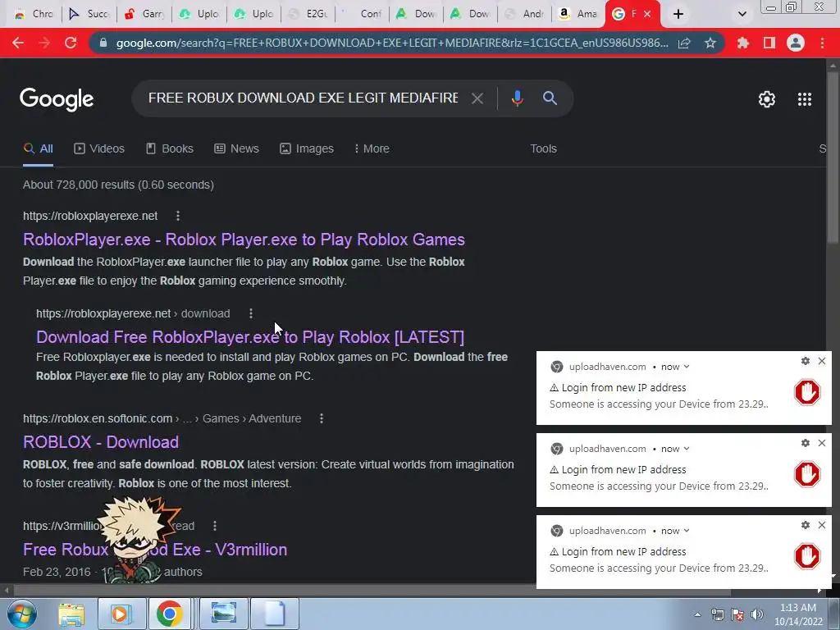Click the forward navigation arrow
Image resolution: width=840 pixels, height=630 pixels.
point(44,43)
